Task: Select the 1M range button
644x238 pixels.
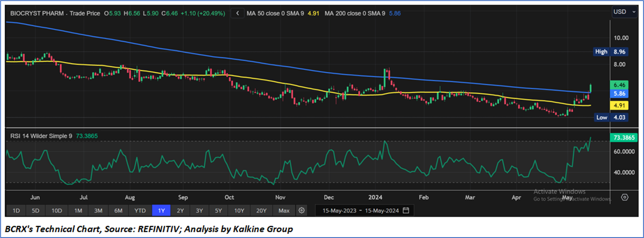Action: [78, 211]
